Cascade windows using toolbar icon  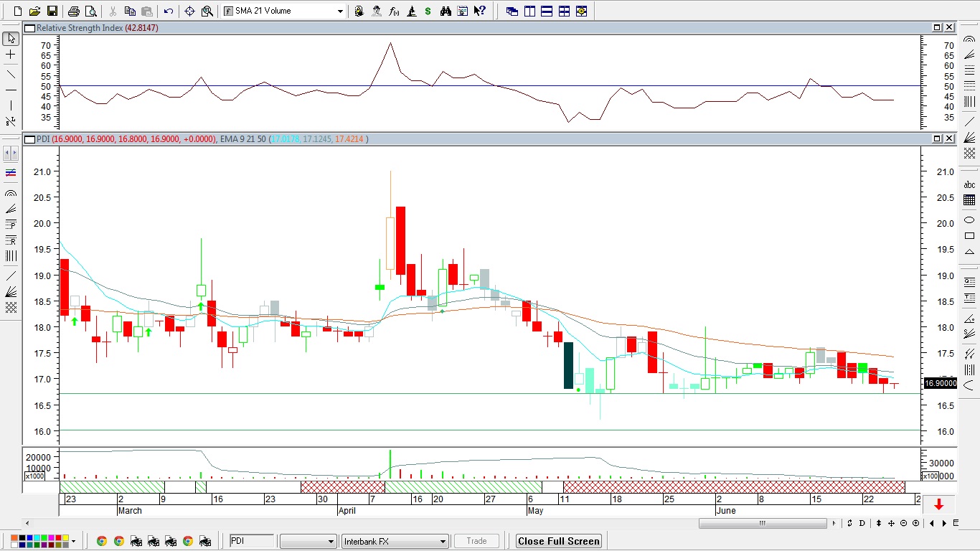(x=512, y=11)
